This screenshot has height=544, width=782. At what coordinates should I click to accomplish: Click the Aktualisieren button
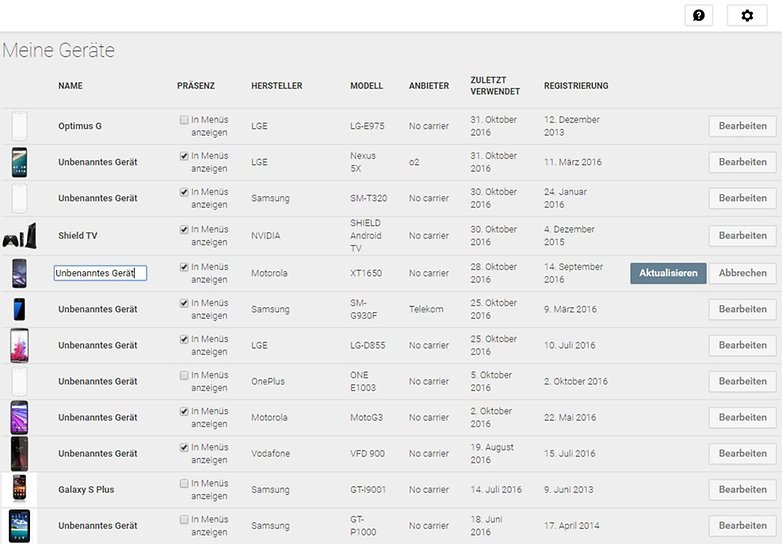[x=668, y=273]
